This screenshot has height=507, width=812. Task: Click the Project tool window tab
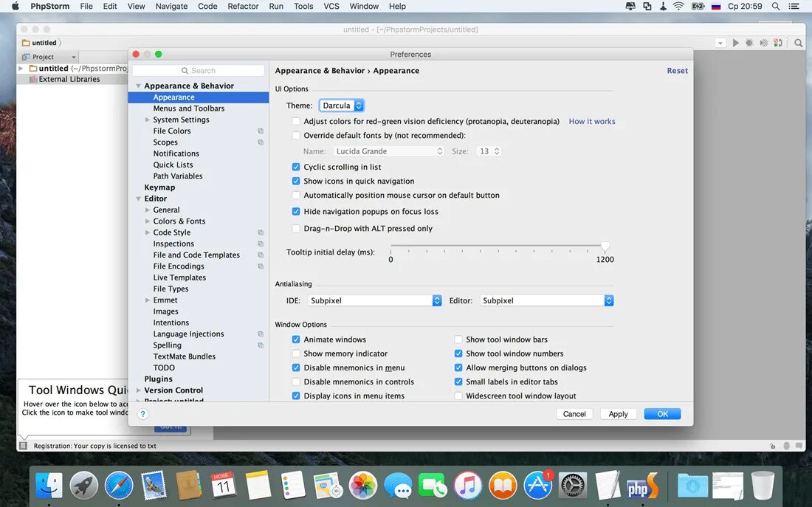(x=48, y=57)
